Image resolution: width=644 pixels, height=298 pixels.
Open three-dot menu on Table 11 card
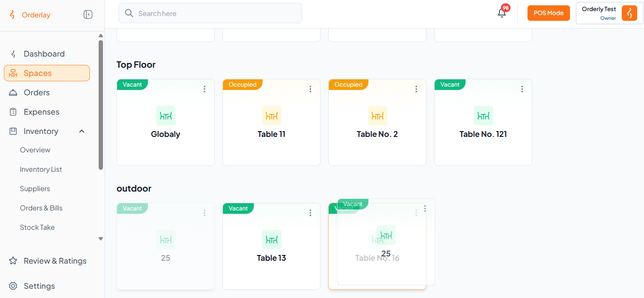point(310,89)
